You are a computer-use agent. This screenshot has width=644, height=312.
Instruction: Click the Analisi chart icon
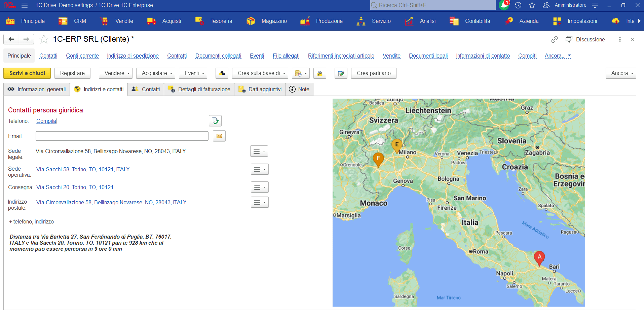(x=409, y=21)
